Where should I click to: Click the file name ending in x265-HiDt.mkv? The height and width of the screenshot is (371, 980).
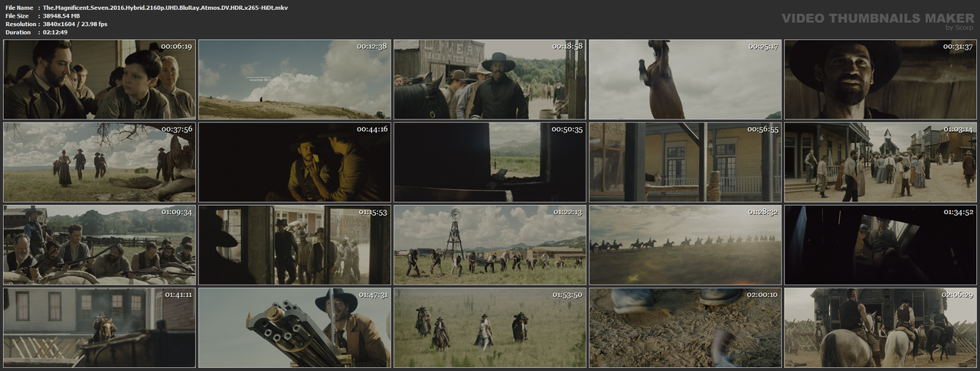click(x=165, y=7)
